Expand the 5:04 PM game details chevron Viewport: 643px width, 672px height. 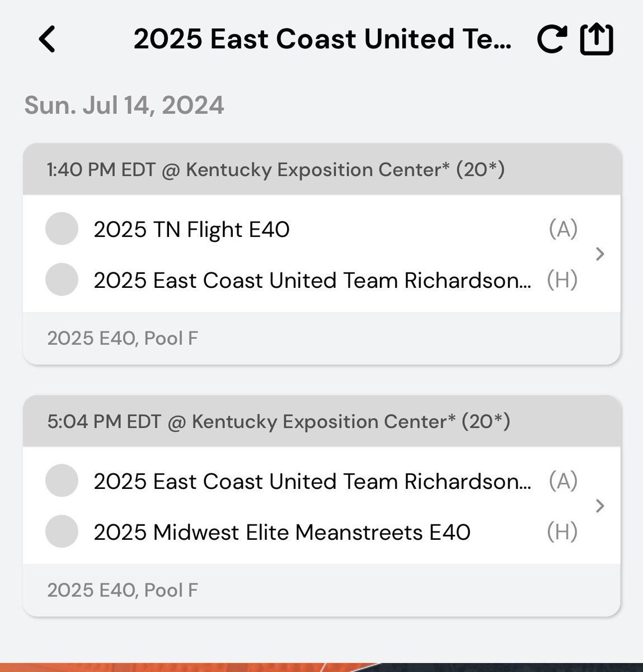click(x=600, y=506)
